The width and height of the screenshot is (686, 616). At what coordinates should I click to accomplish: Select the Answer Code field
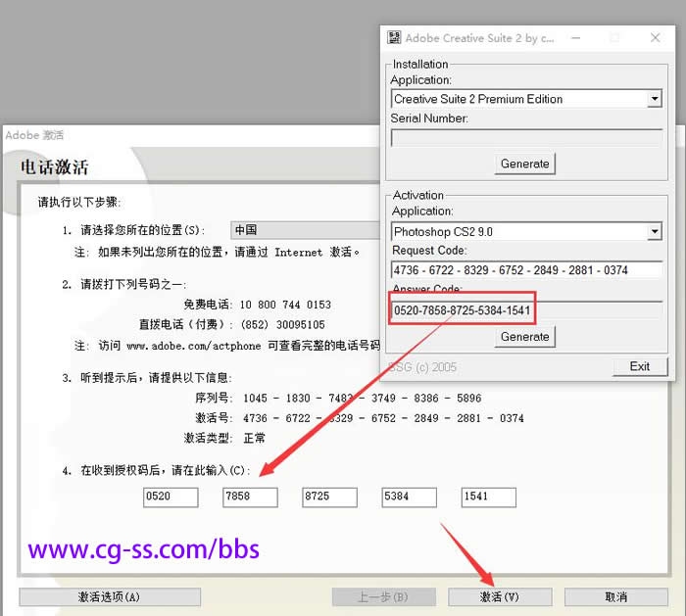[x=526, y=310]
